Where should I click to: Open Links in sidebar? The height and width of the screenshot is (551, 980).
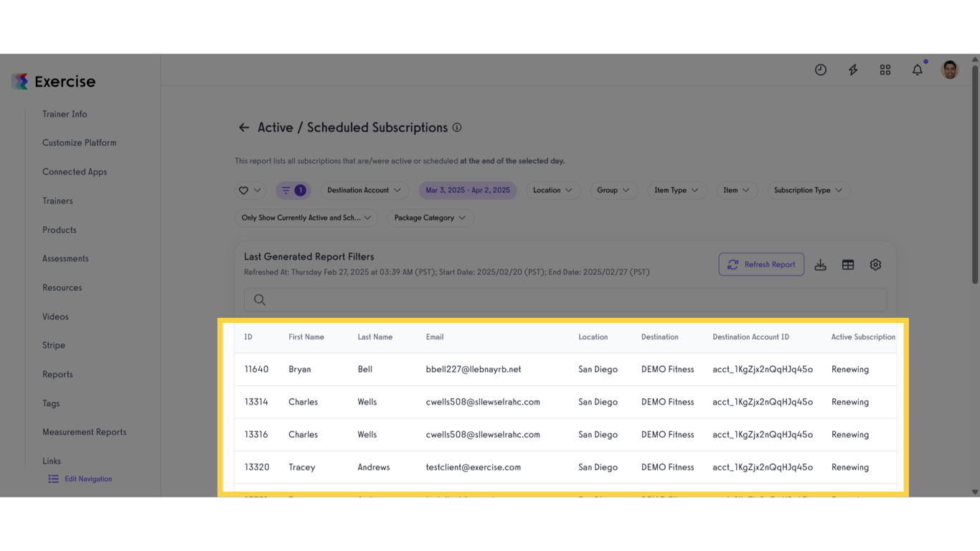[52, 461]
